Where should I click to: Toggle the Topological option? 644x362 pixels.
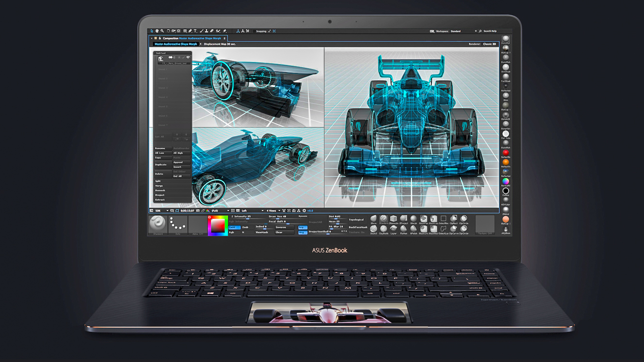[356, 220]
